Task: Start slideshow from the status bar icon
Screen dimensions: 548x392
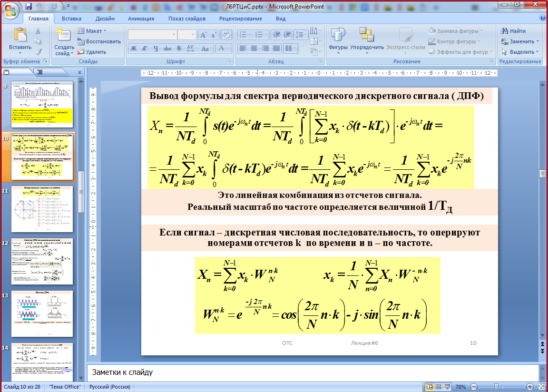Action: pyautogui.click(x=447, y=387)
